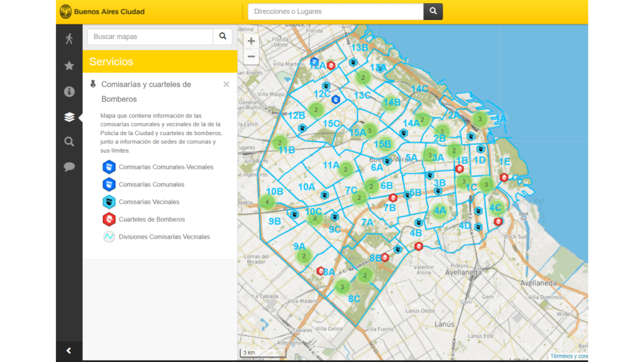This screenshot has width=644, height=362.
Task: Click the Buenos Aires Ciudad logo
Action: [x=102, y=11]
